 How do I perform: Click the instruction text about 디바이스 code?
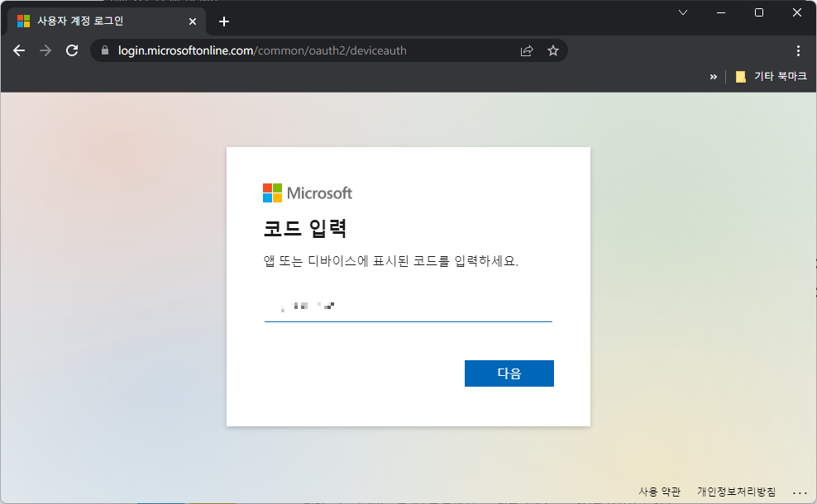pyautogui.click(x=391, y=261)
